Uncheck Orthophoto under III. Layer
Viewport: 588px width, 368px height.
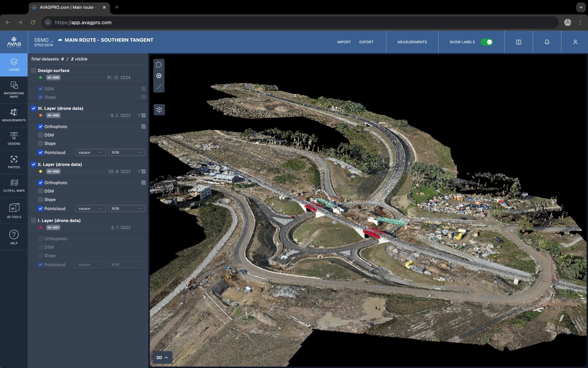pyautogui.click(x=40, y=127)
